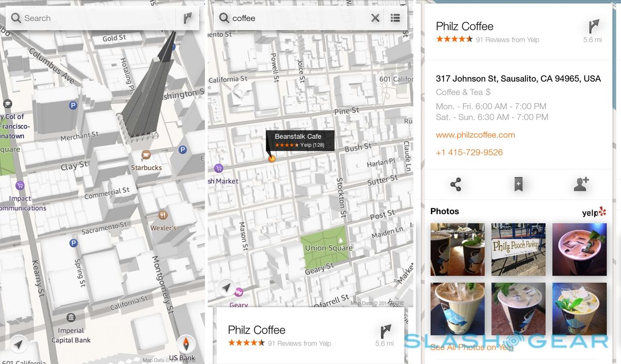Screen dimensions: 621x364
Task: Clear the coffee search text
Action: point(375,18)
